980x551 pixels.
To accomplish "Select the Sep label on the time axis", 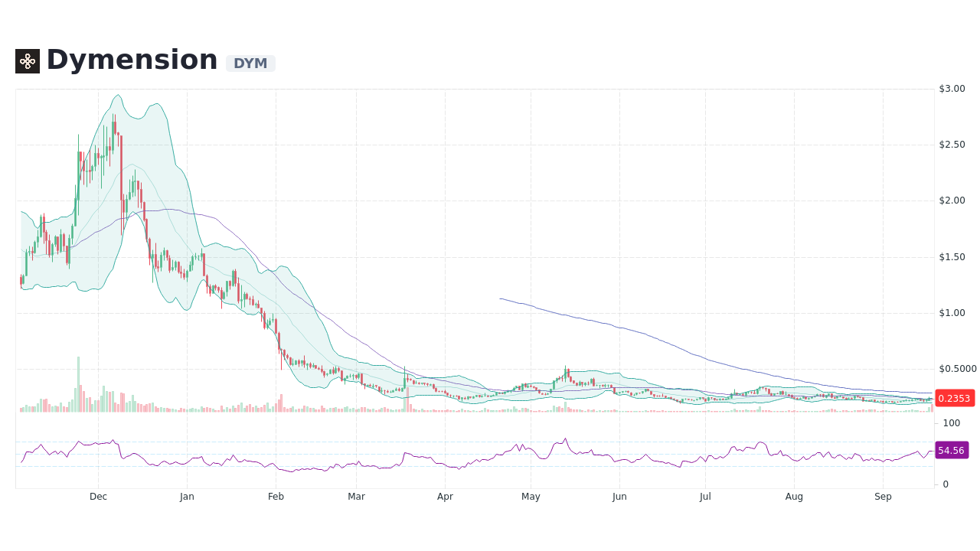I will 883,497.
